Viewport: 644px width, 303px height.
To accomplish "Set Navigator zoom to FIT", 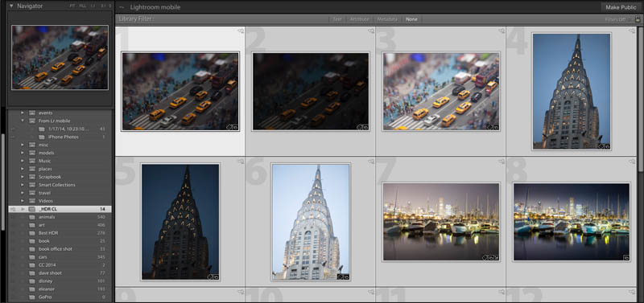I will pos(72,6).
